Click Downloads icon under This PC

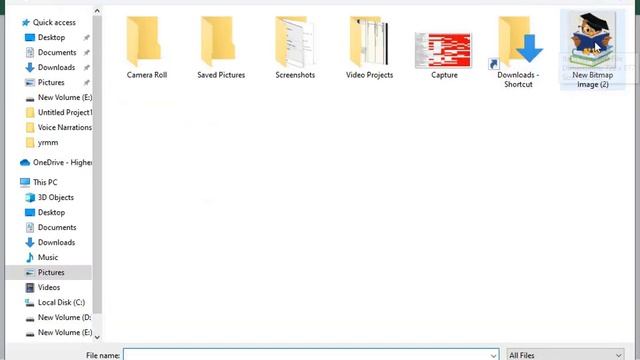click(30, 242)
